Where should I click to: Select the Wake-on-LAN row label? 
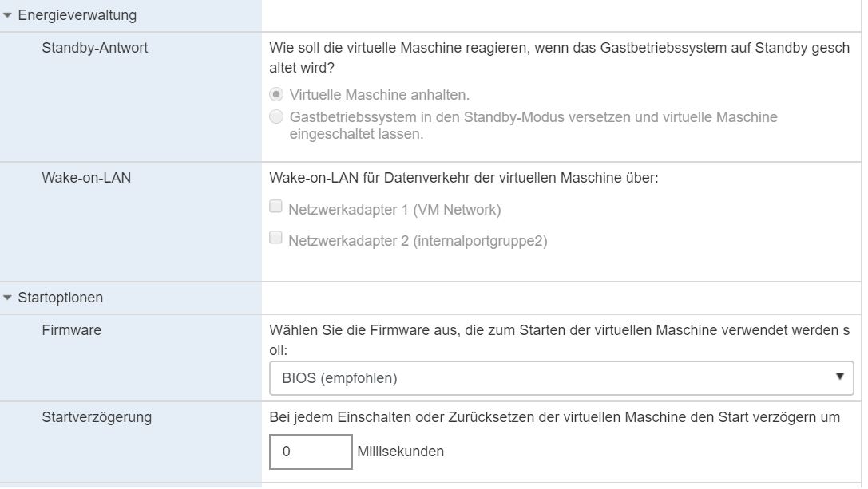point(86,178)
